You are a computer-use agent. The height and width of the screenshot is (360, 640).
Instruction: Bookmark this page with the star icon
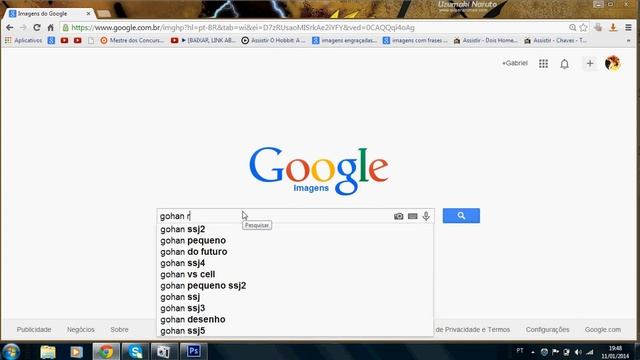(x=583, y=27)
